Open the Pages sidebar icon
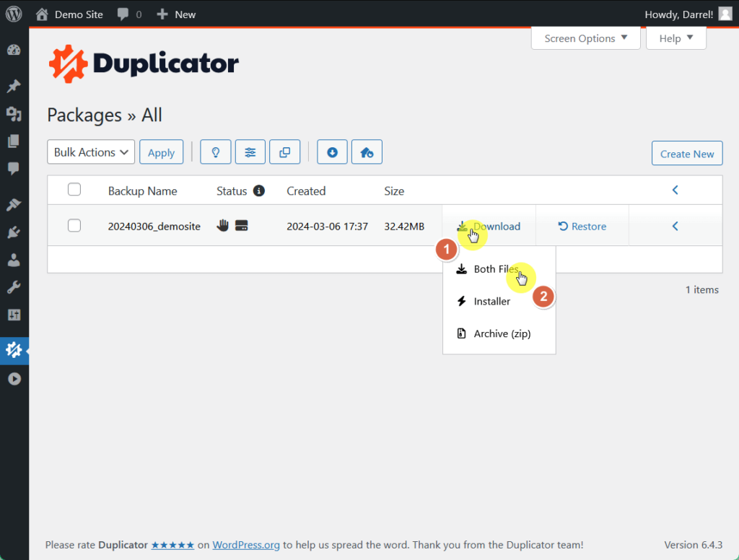The width and height of the screenshot is (739, 560). (x=14, y=141)
